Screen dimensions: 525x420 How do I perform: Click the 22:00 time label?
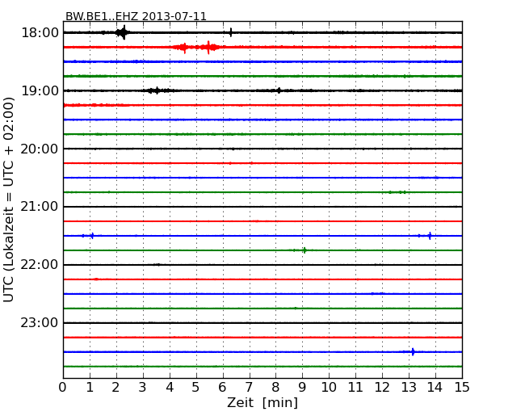[40, 265]
